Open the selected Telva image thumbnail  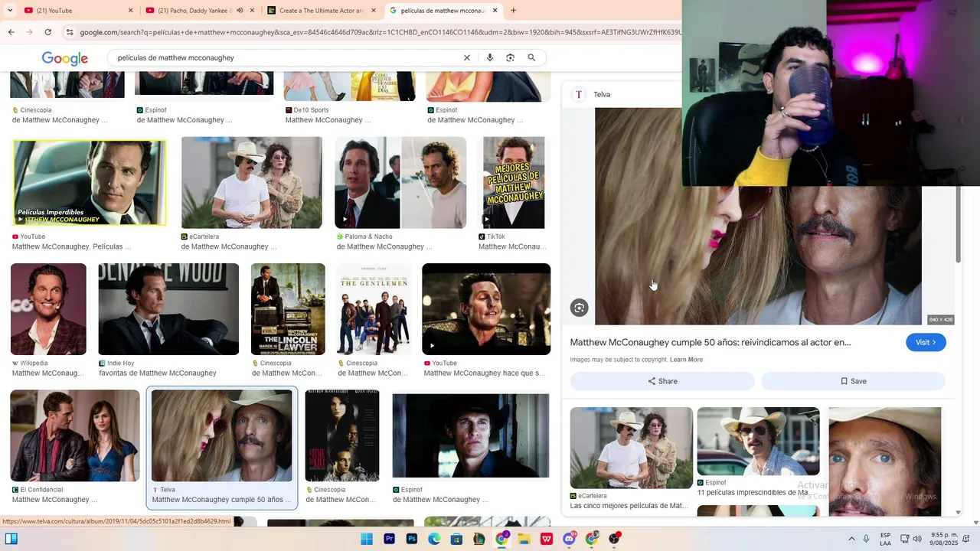click(221, 435)
